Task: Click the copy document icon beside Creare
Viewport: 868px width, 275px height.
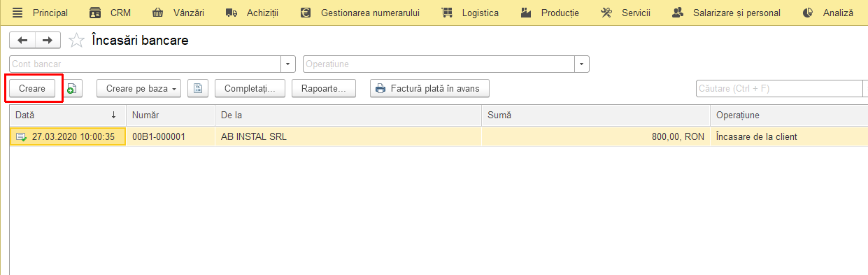Action: pos(72,88)
